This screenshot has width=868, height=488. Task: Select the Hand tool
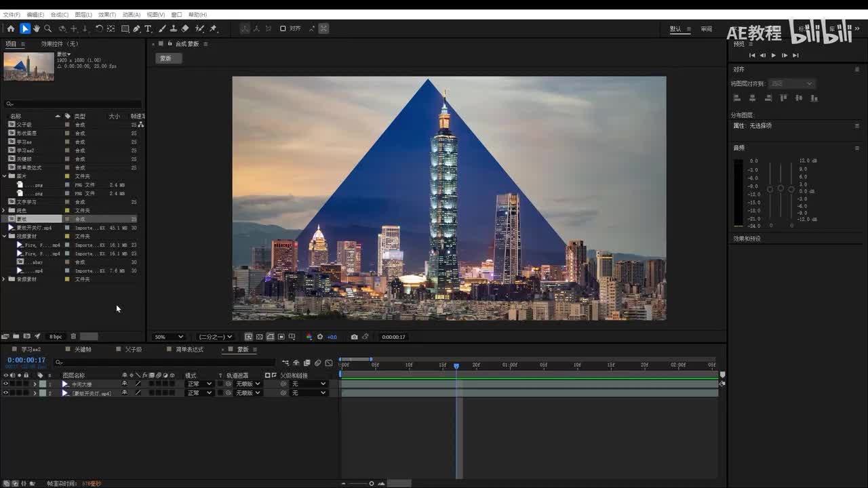pos(37,28)
